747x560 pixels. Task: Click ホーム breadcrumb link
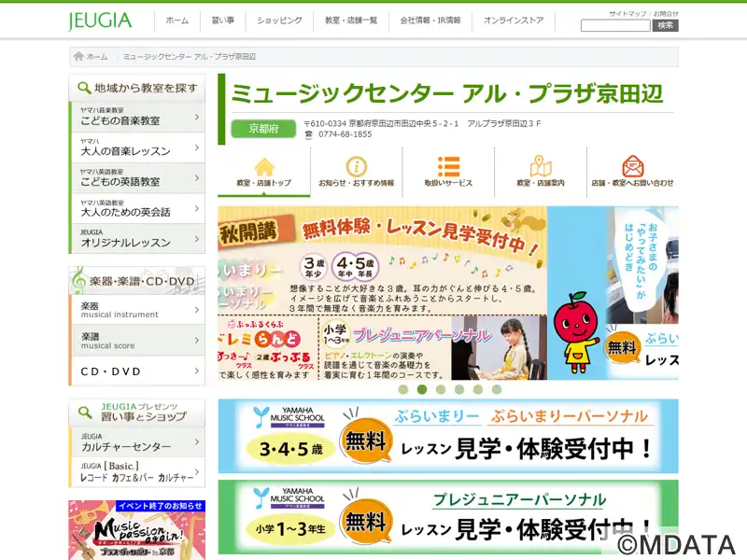tap(97, 57)
